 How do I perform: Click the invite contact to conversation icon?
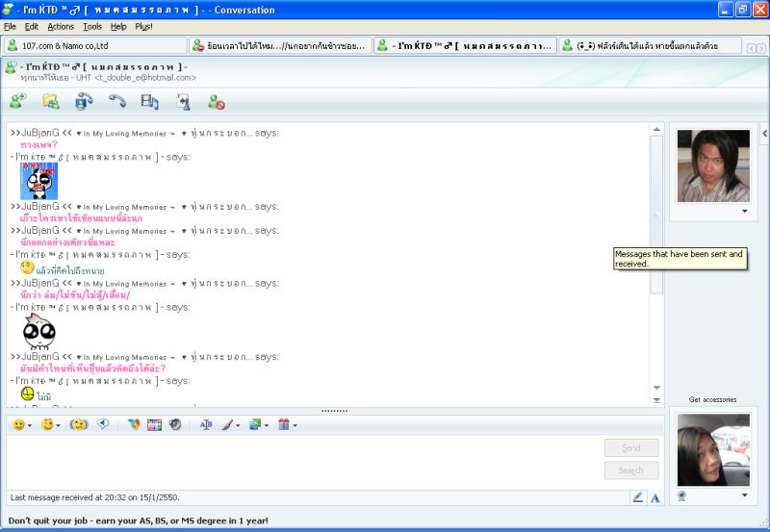coord(18,102)
